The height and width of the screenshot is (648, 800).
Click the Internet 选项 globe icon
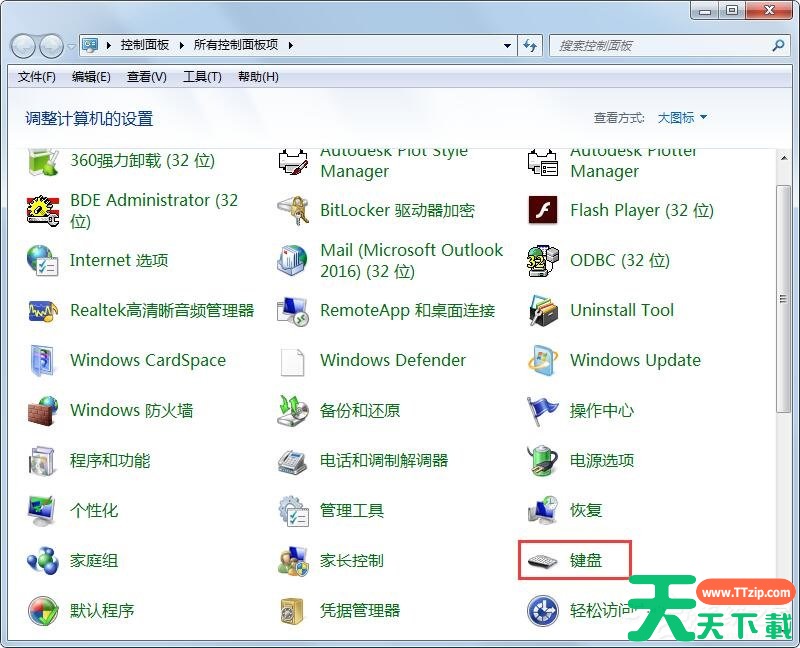(43, 260)
